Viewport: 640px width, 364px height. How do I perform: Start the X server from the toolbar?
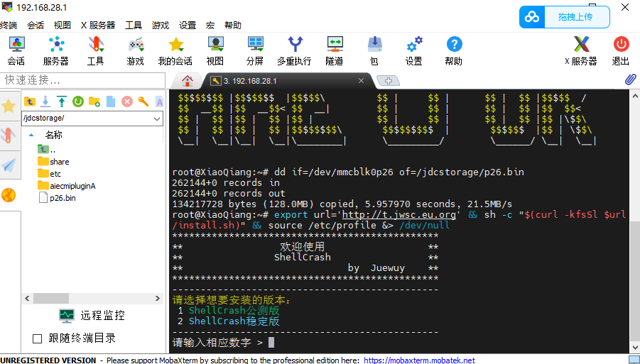click(x=580, y=50)
